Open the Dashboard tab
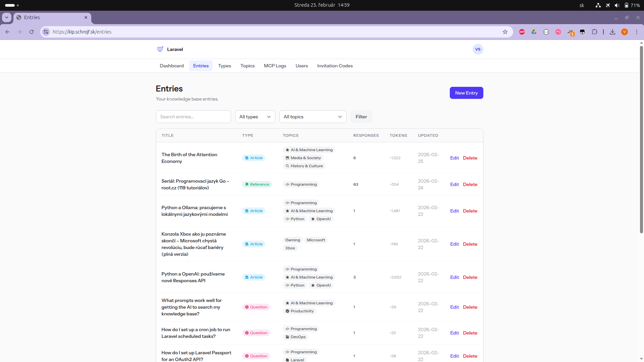 [x=172, y=66]
